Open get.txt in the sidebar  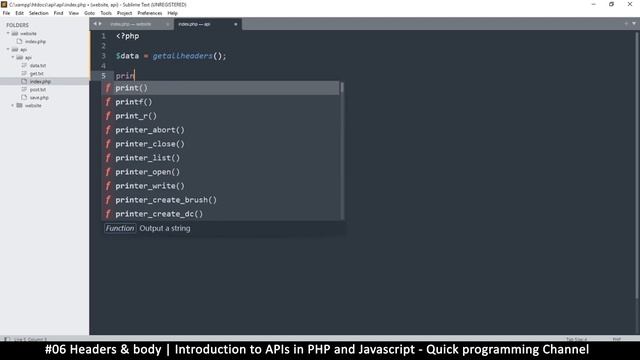tap(36, 73)
